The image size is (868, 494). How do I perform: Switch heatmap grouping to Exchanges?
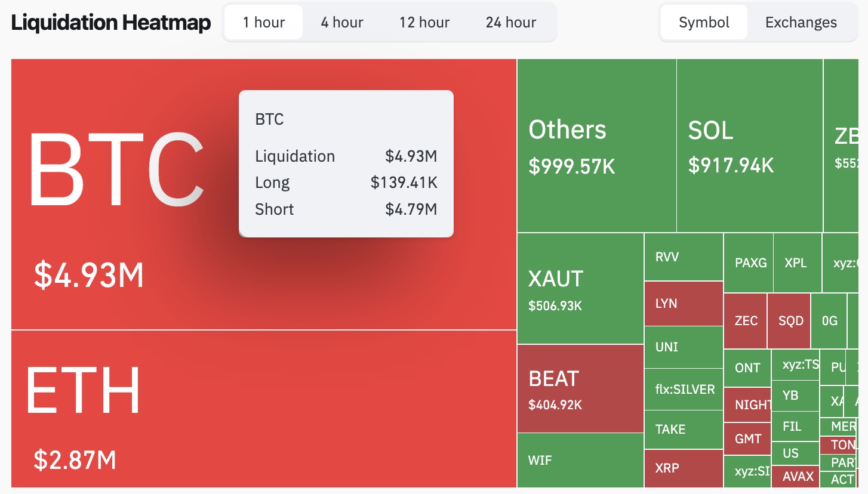[x=801, y=22]
